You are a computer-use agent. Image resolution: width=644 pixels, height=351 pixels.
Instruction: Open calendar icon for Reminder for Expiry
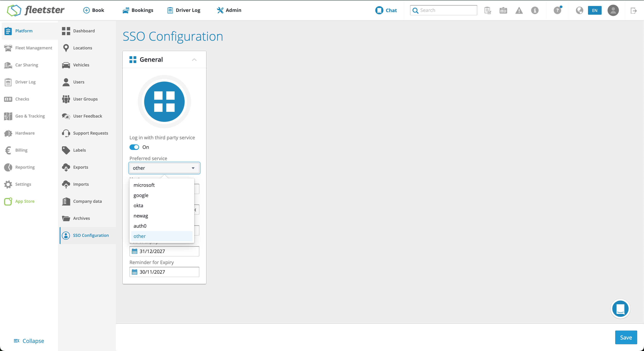click(135, 272)
